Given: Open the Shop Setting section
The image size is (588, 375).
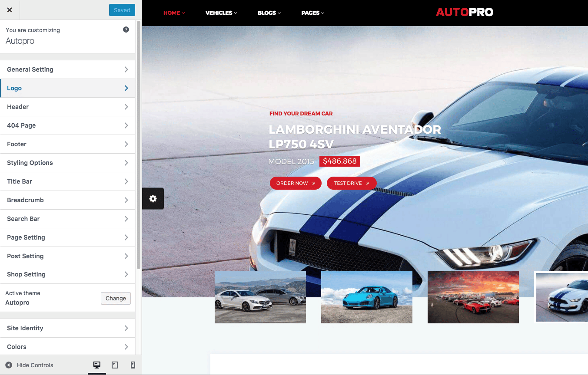Looking at the screenshot, I should click(x=68, y=274).
